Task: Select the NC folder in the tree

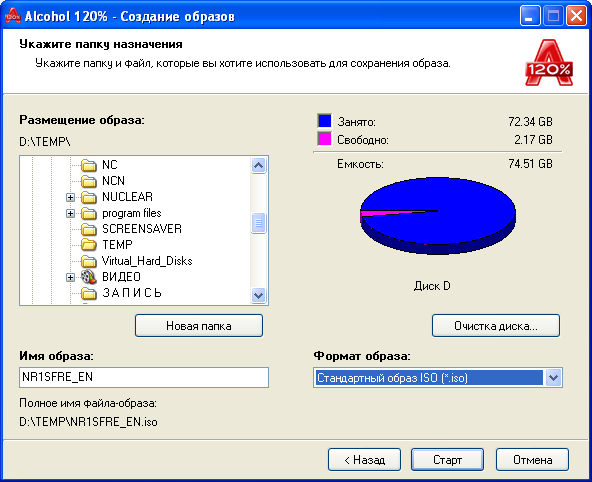Action: click(x=110, y=165)
